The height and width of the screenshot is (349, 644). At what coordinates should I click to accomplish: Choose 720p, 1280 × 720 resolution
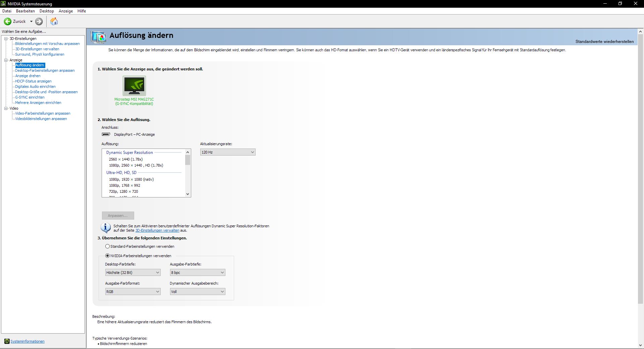pyautogui.click(x=123, y=191)
